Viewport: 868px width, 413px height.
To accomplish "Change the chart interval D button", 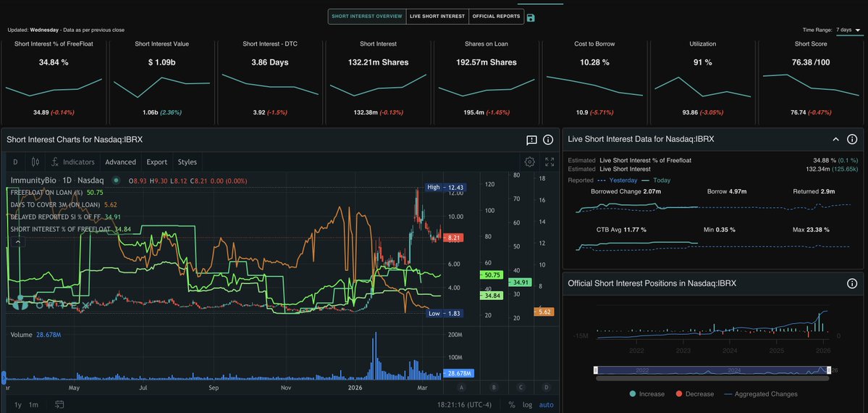I will click(x=15, y=162).
